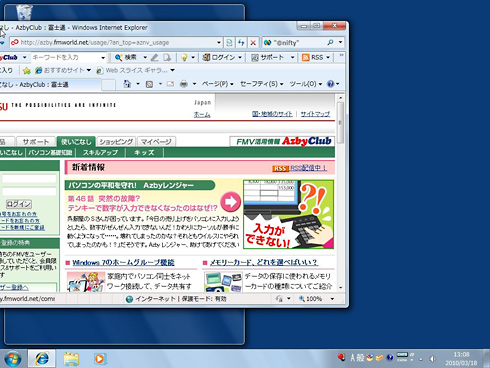Open the Home button dropdown arrow

tap(138, 84)
